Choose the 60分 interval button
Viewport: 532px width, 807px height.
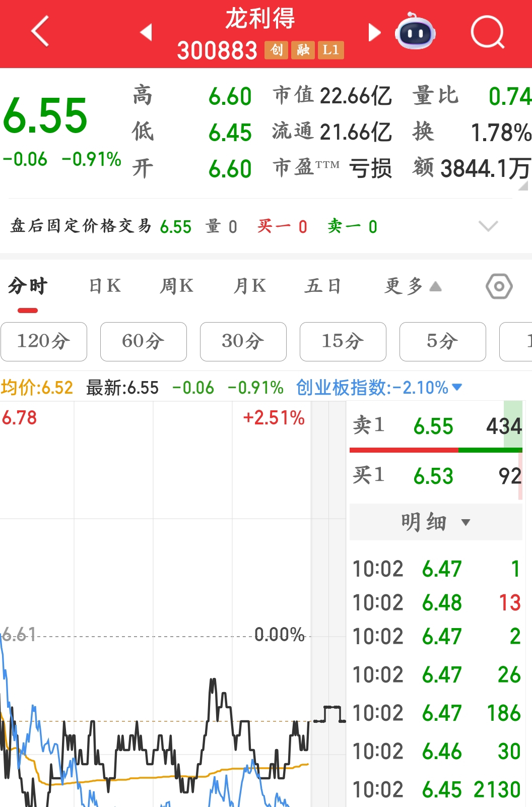(144, 342)
